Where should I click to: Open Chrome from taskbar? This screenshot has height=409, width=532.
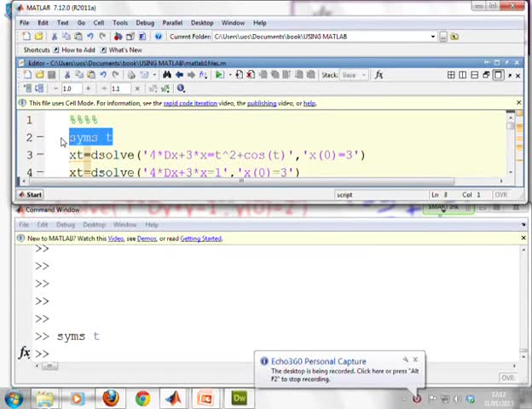(x=143, y=398)
